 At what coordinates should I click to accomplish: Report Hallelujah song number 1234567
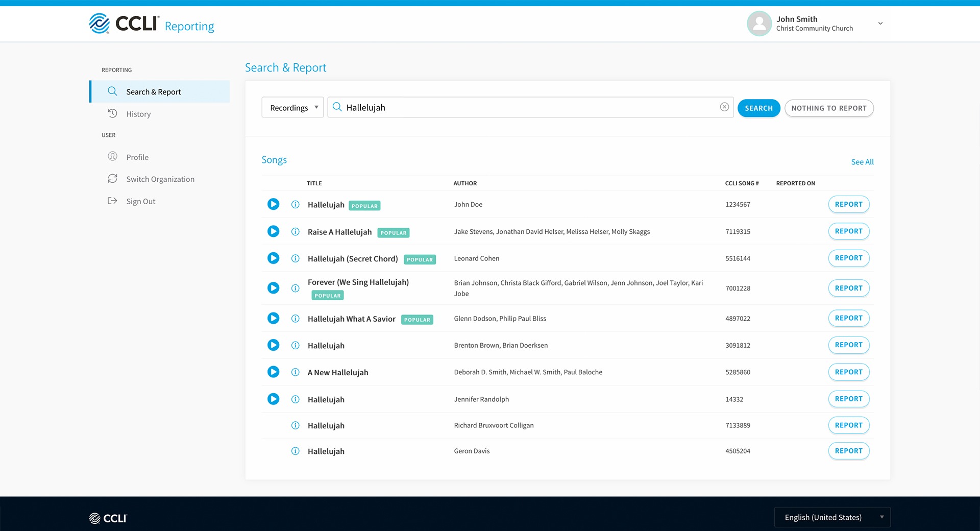pyautogui.click(x=848, y=204)
